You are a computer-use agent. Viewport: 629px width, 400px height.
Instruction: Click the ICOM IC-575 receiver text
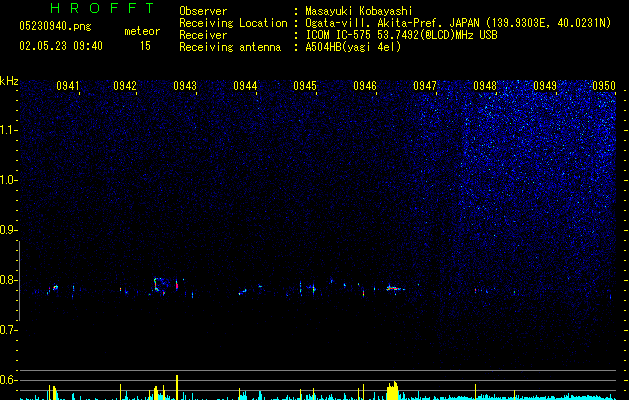click(401, 35)
